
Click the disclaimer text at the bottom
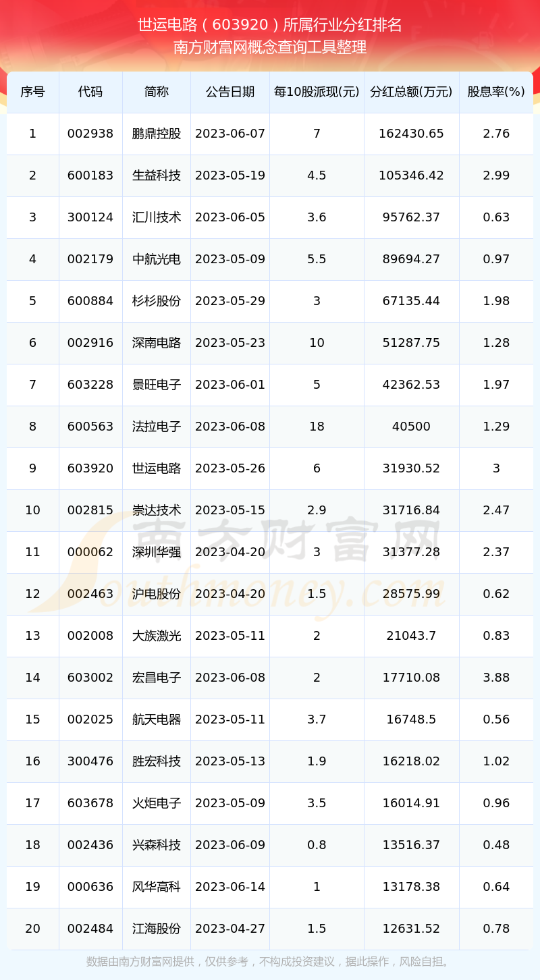(270, 962)
